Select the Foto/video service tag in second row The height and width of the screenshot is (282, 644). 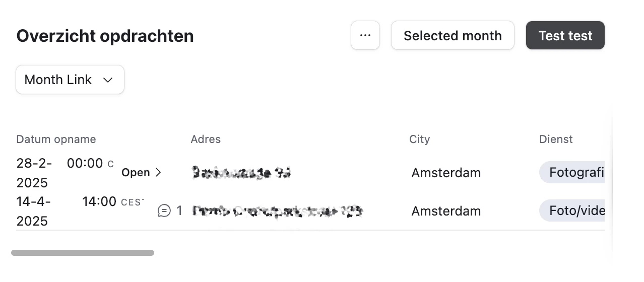pyautogui.click(x=572, y=210)
